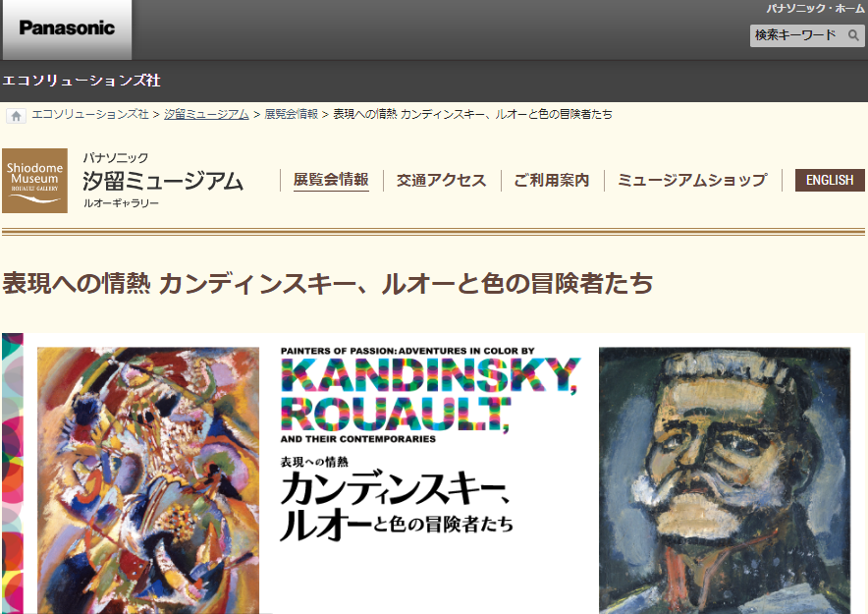Click the 表現への情熱 page heading

pos(327,283)
